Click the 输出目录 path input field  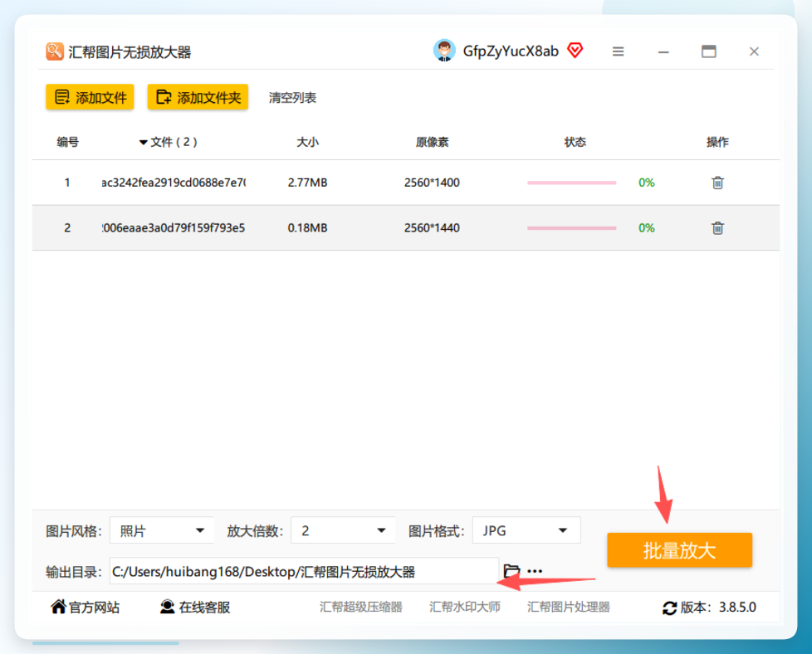pos(304,571)
